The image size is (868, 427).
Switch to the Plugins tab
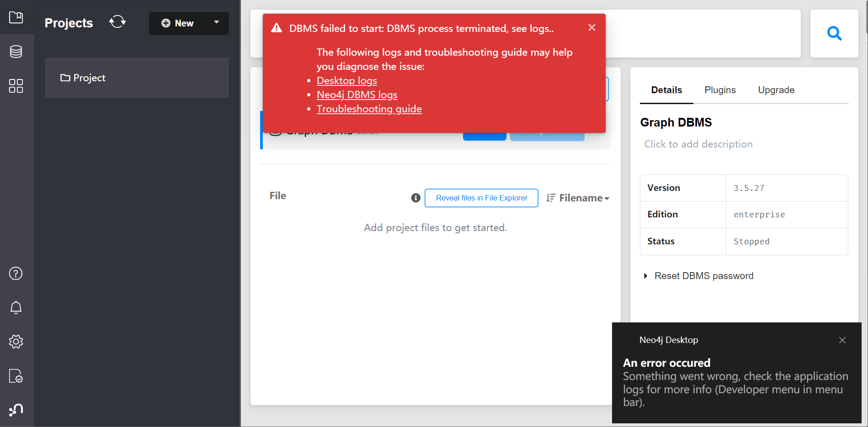pos(720,90)
